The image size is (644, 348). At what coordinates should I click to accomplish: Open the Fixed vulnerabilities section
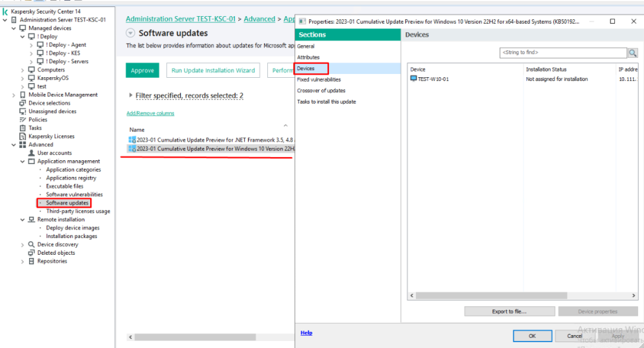click(x=319, y=80)
